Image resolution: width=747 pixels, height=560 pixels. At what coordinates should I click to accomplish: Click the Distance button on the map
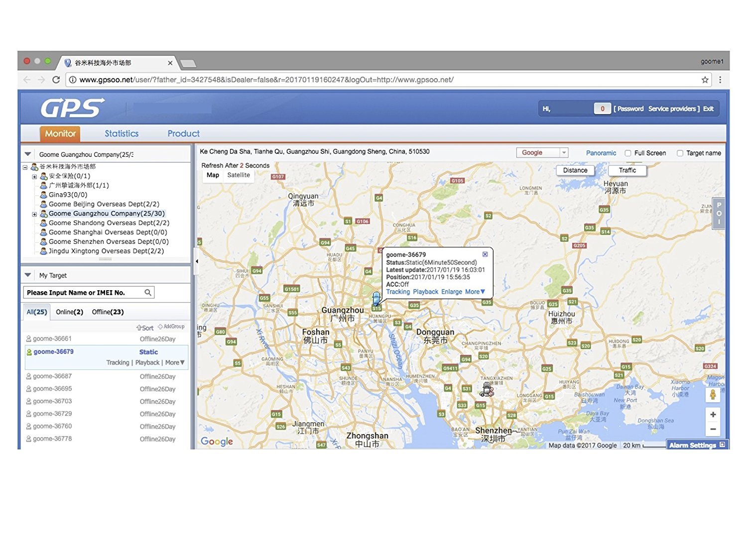(575, 170)
